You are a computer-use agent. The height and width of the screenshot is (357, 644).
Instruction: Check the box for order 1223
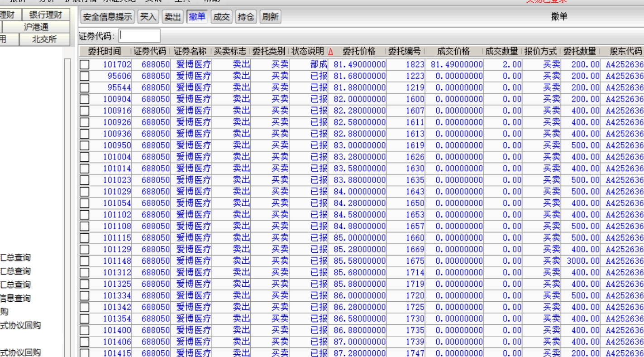(x=85, y=76)
